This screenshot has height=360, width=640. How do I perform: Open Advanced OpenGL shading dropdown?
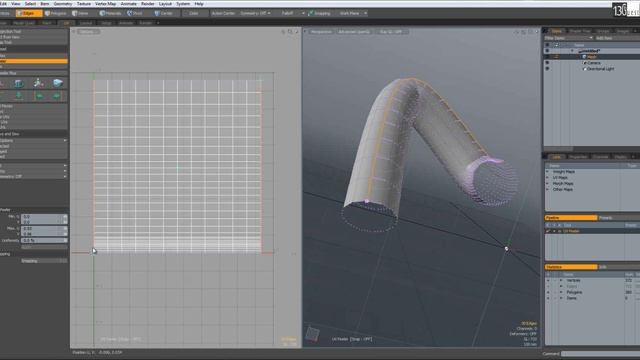354,31
